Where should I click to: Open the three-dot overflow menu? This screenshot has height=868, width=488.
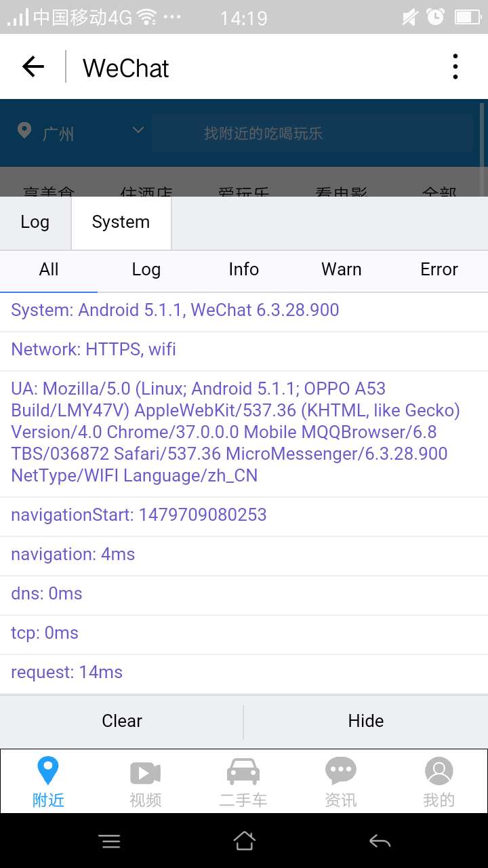455,67
